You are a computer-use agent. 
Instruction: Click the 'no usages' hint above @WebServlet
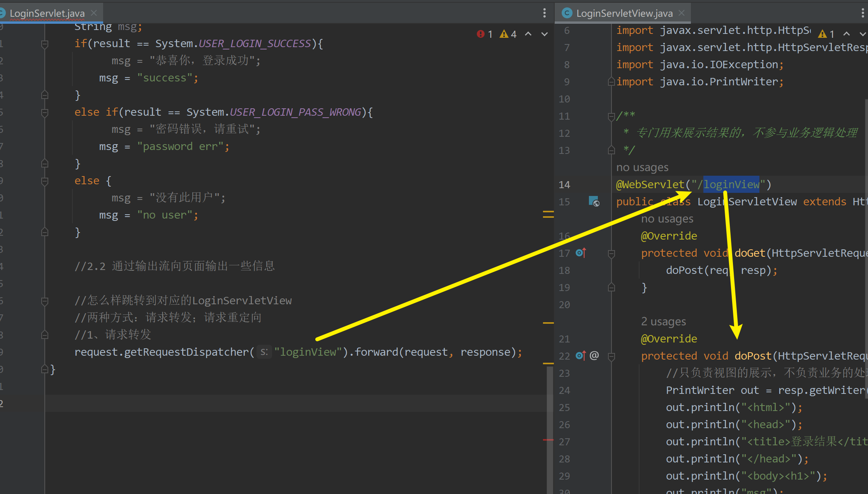click(642, 168)
